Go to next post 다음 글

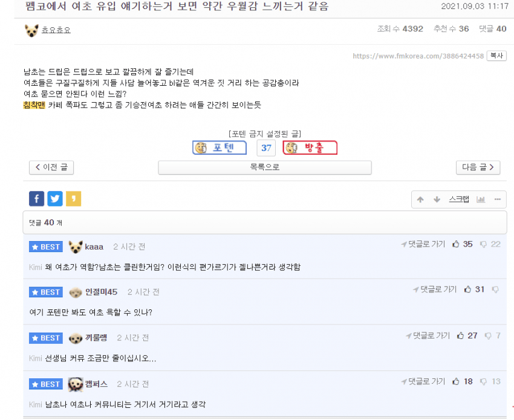(x=478, y=167)
